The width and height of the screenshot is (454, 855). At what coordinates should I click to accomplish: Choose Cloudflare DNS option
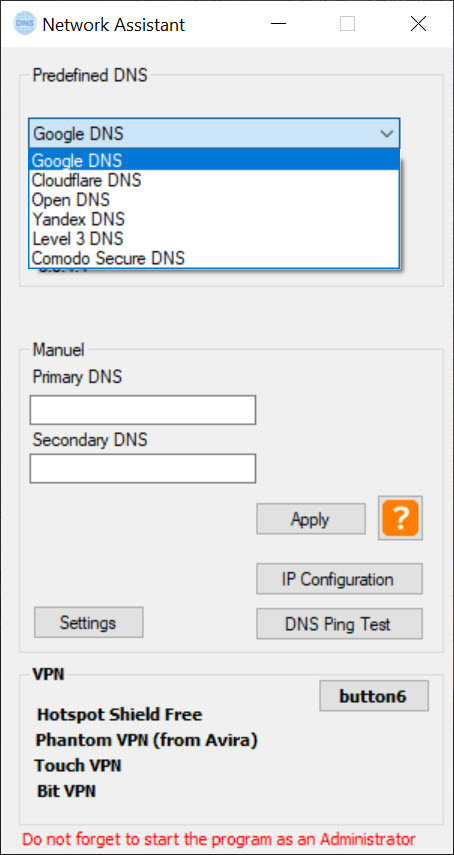coord(214,180)
